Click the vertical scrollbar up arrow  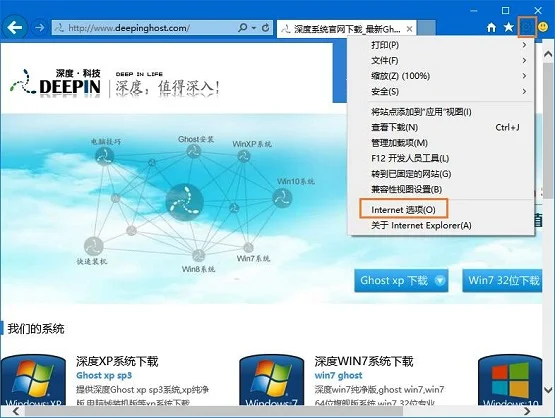[x=548, y=54]
